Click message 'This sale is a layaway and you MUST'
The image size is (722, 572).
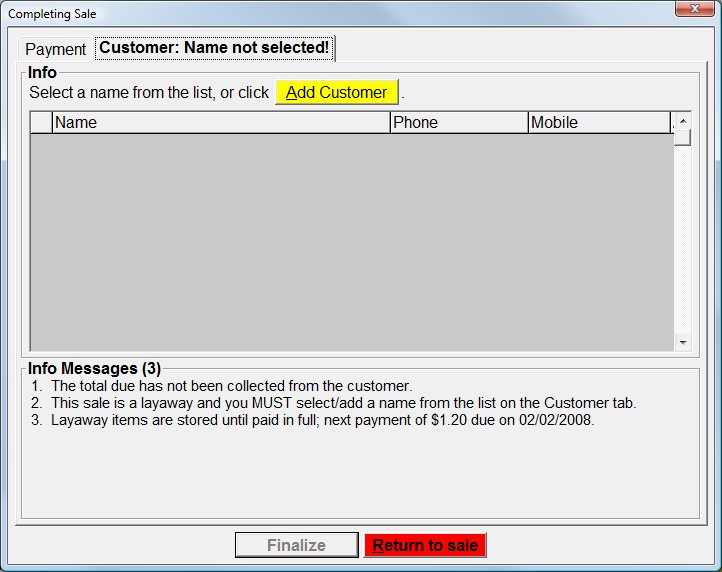344,403
